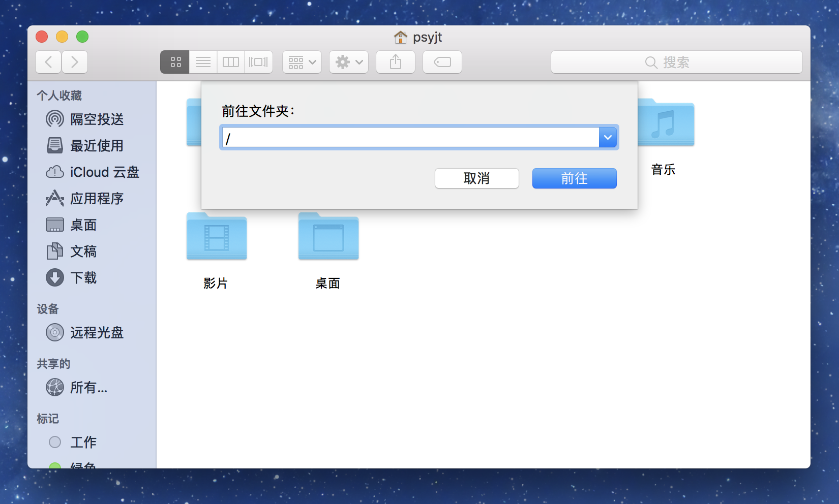The width and height of the screenshot is (839, 504).
Task: Open iCloud 云盘 from the sidebar
Action: 105,172
